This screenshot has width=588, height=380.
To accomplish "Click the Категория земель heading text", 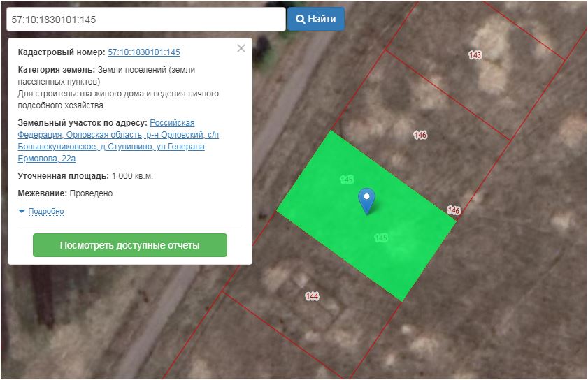I will point(56,70).
